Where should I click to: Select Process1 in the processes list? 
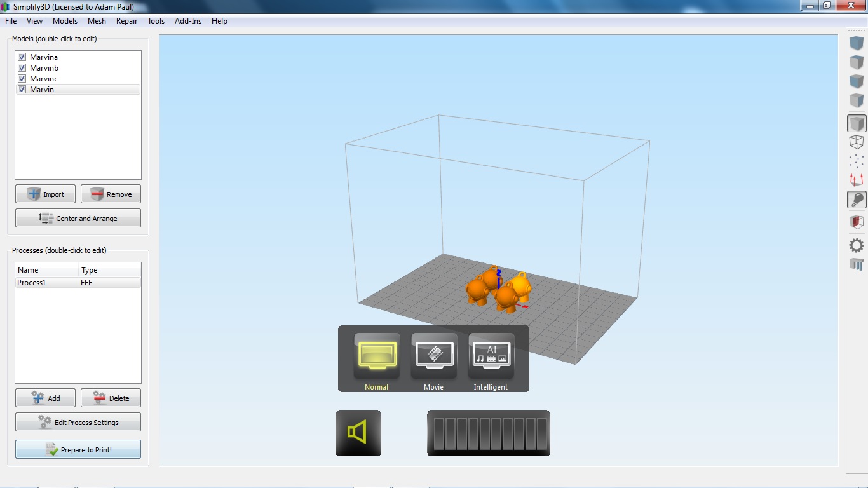(x=78, y=283)
